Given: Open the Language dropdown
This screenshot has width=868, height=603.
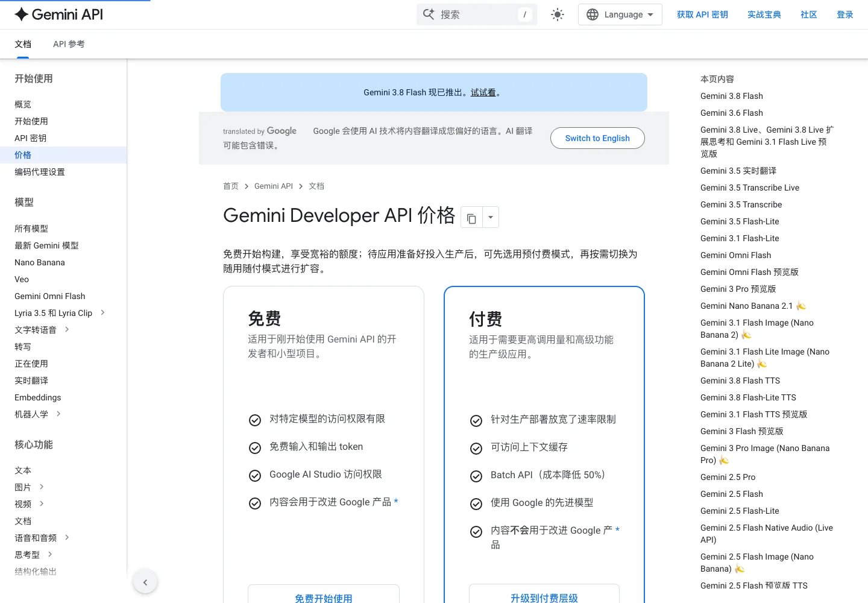Looking at the screenshot, I should (x=620, y=14).
